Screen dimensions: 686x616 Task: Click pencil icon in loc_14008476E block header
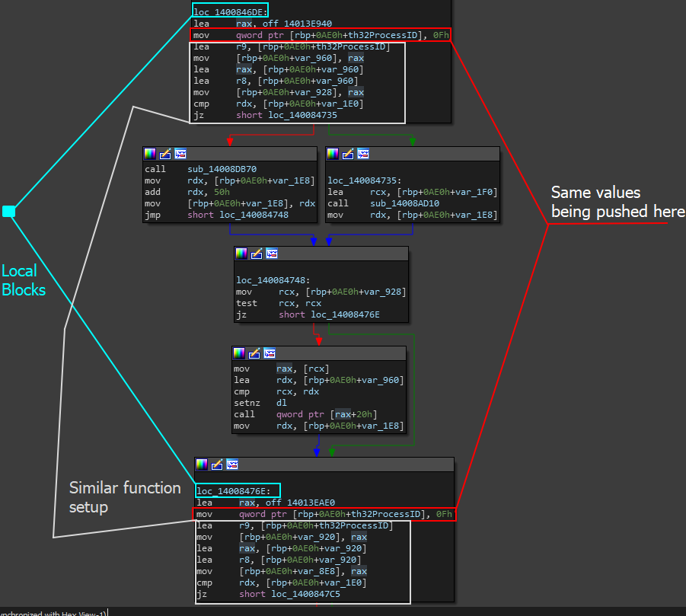tap(217, 464)
